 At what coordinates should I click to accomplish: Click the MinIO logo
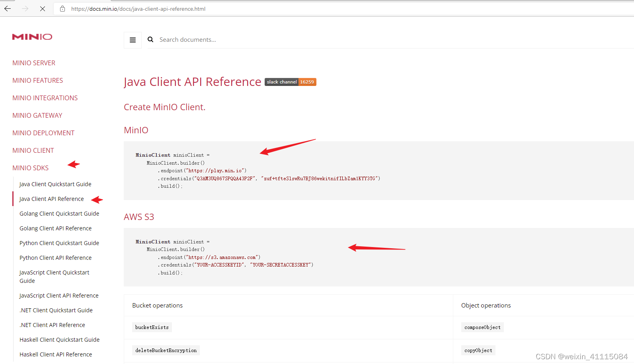coord(32,37)
